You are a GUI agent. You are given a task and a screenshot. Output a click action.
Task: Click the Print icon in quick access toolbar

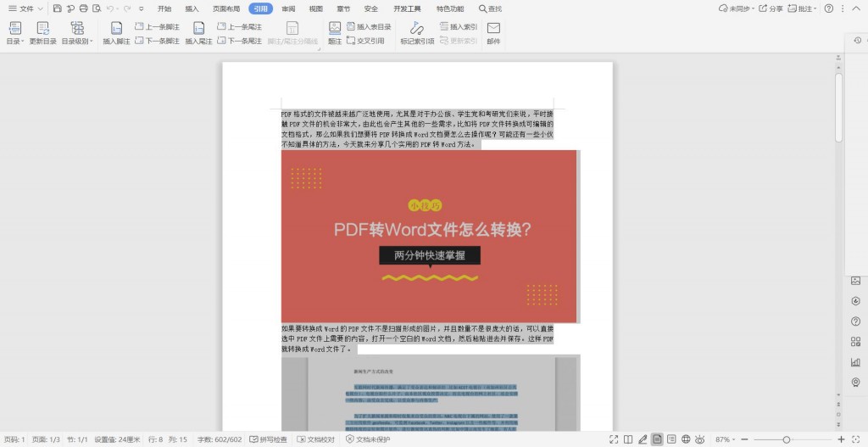click(84, 8)
